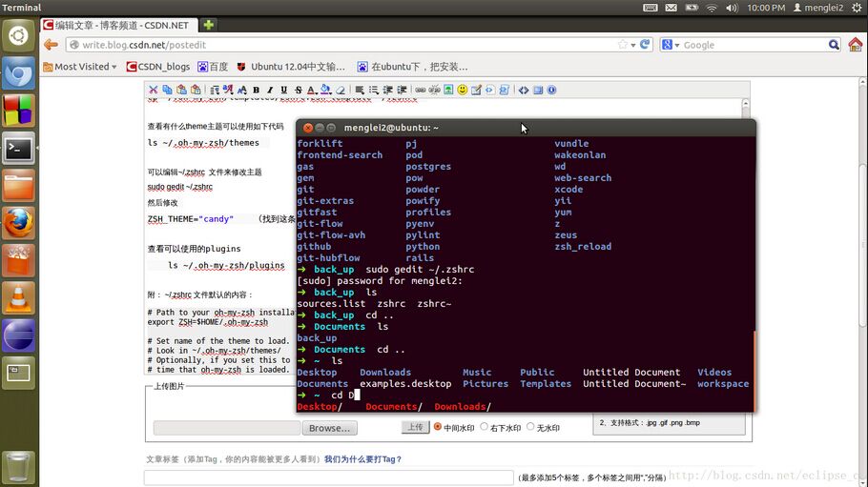The width and height of the screenshot is (868, 487).
Task: Launch VLC media player from launcher
Action: click(19, 297)
